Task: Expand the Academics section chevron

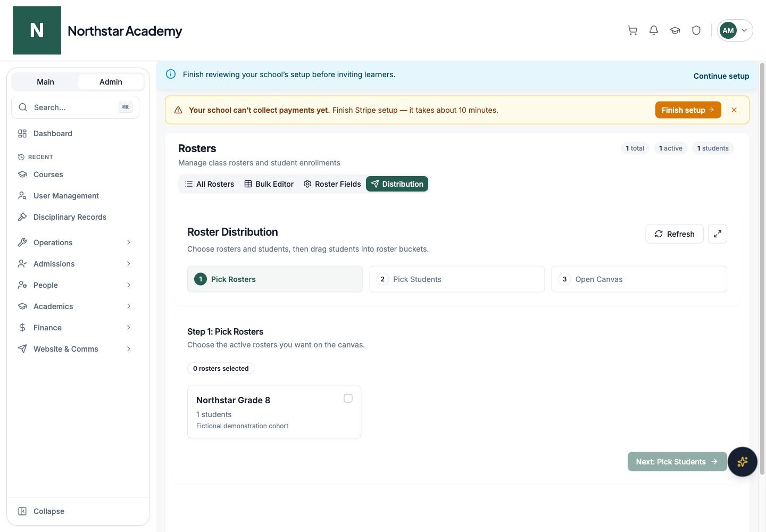Action: click(129, 306)
